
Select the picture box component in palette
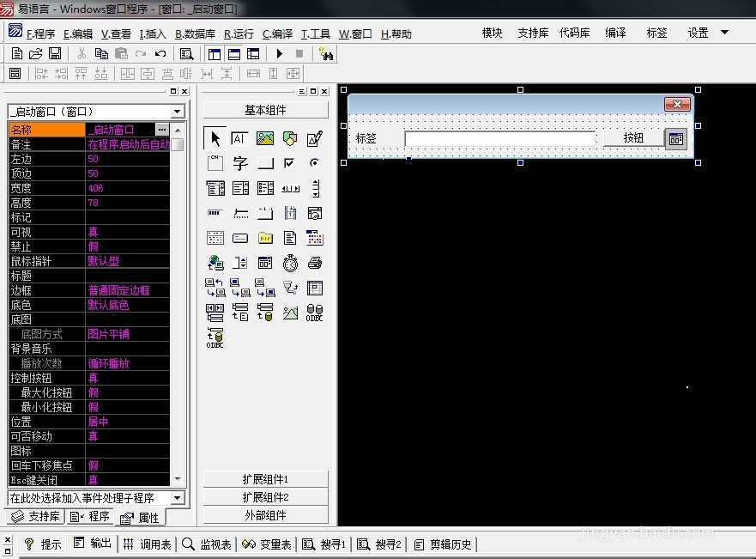(265, 138)
